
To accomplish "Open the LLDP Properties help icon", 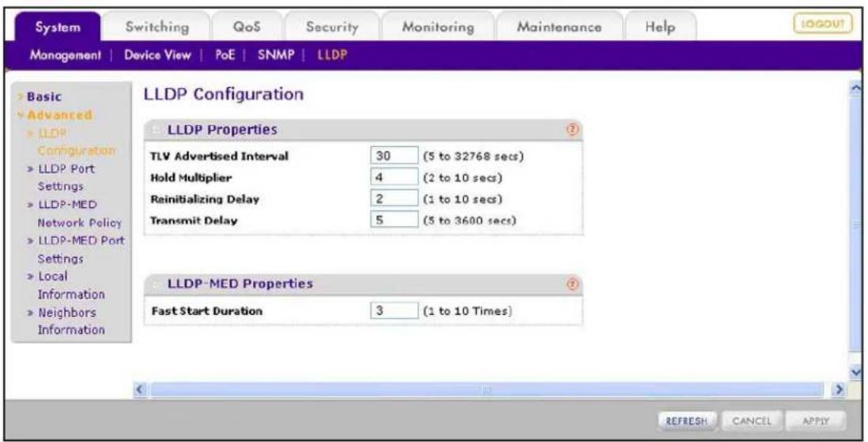I will point(572,130).
